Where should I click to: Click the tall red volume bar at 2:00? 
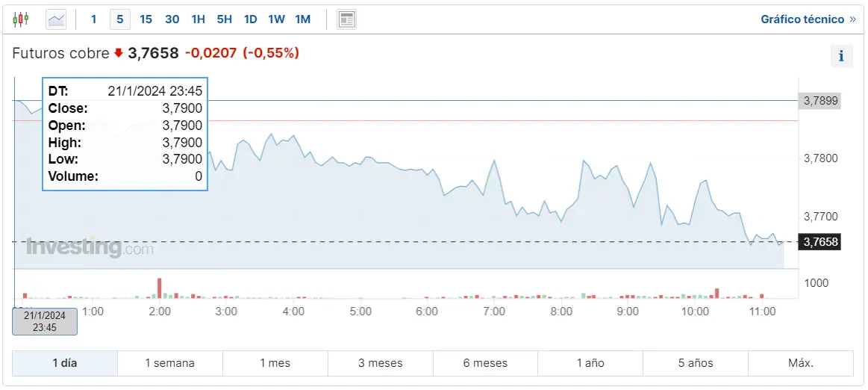click(x=159, y=288)
